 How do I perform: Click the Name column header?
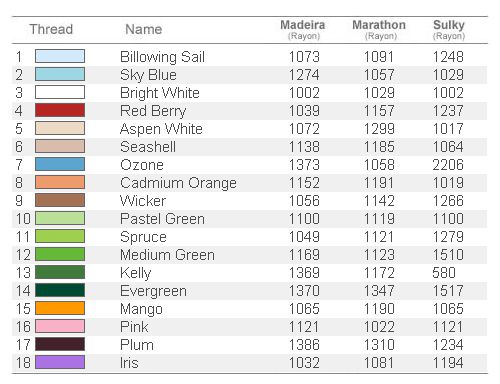pos(144,29)
